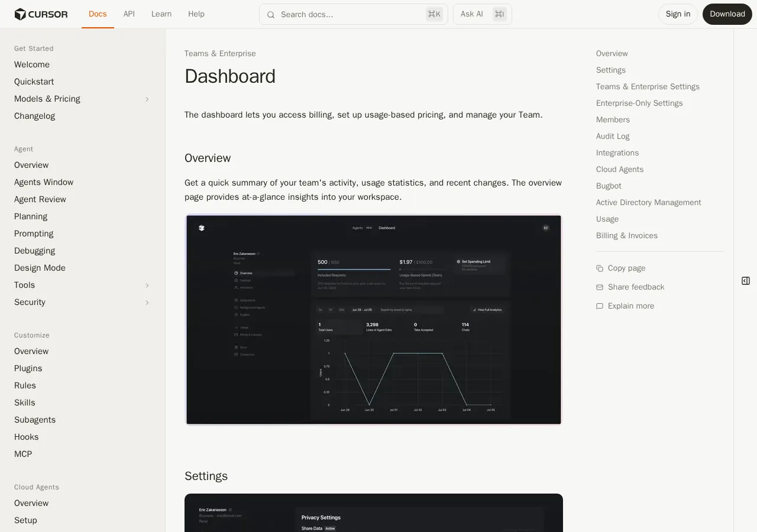The height and width of the screenshot is (532, 757).
Task: Open Overview under Customize section
Action: pyautogui.click(x=31, y=351)
